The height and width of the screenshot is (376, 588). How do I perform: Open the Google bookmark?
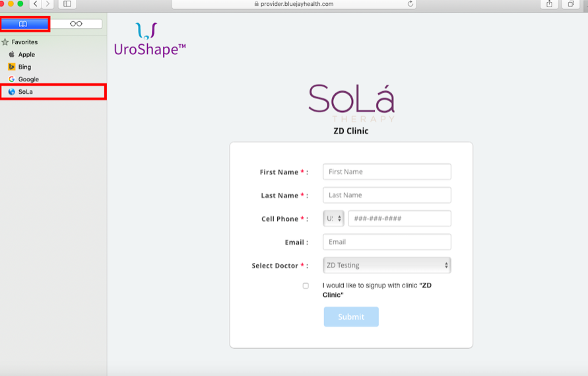24,79
